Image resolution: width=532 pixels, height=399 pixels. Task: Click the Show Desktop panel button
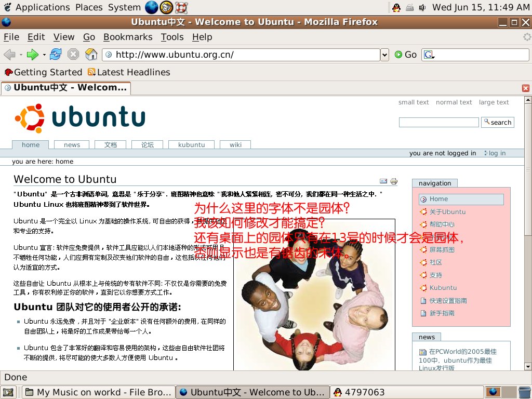[8, 392]
